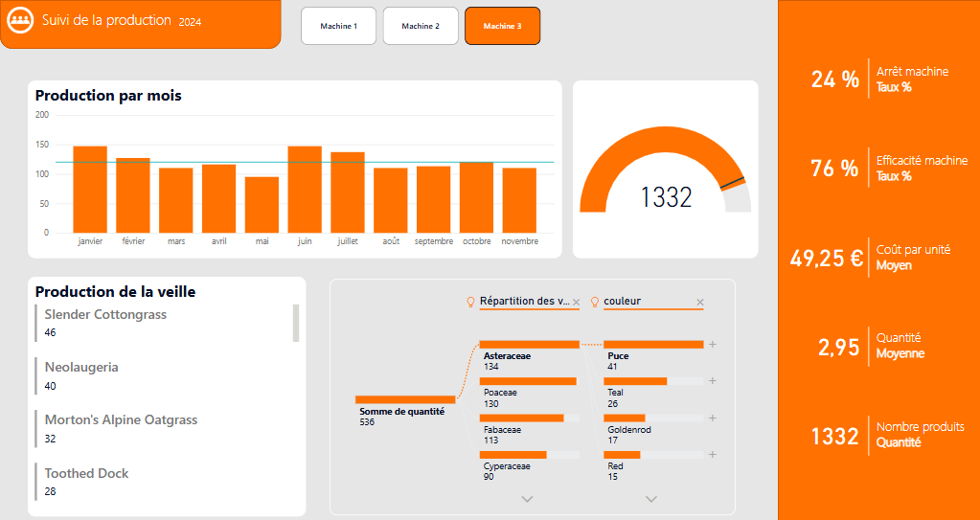Expand Goldenrod node with plus icon
Image resolution: width=980 pixels, height=520 pixels.
(x=713, y=418)
